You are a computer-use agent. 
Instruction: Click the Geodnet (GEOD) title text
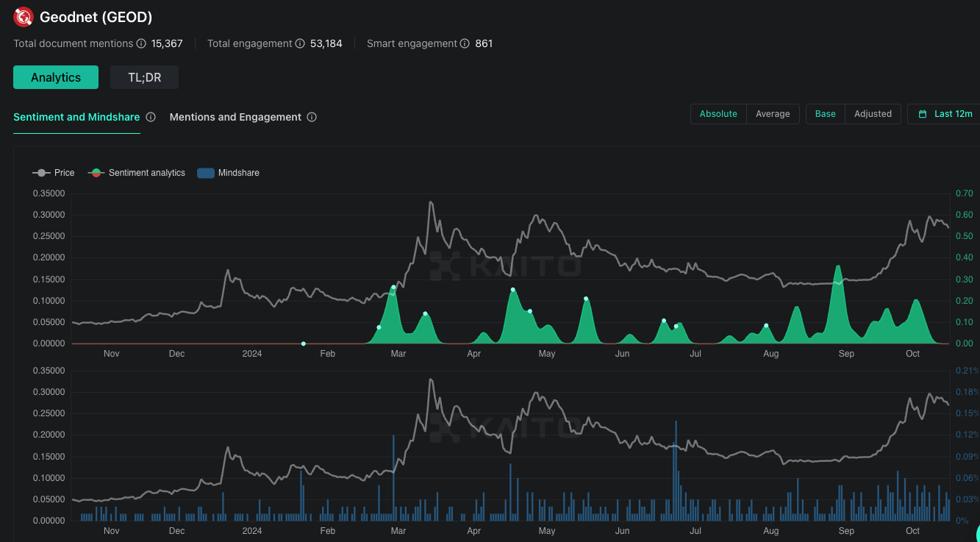click(96, 17)
